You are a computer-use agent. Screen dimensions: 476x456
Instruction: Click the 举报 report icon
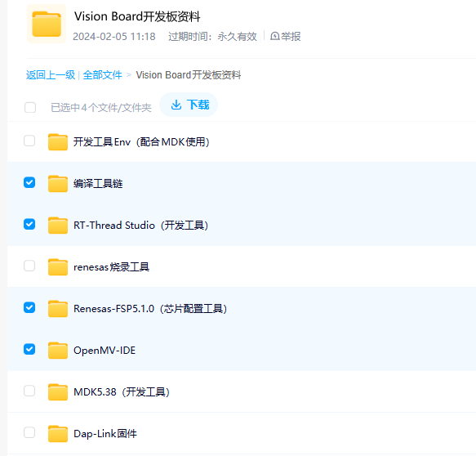(x=274, y=36)
